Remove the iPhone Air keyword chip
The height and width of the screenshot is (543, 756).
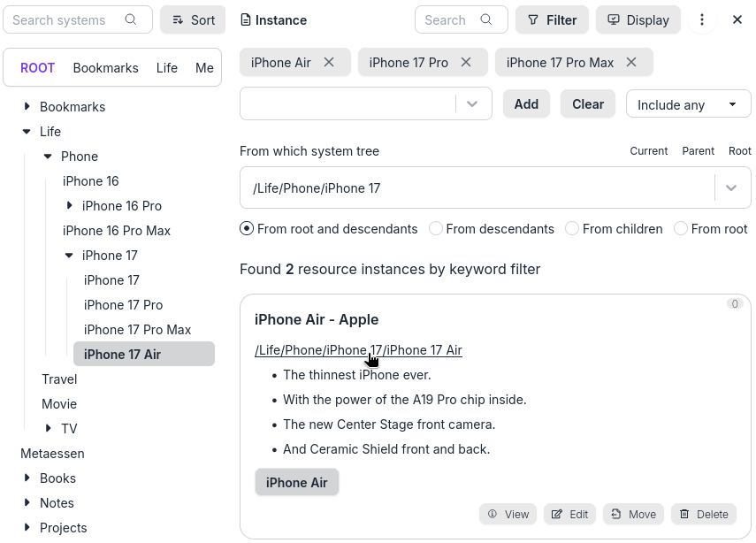point(329,62)
